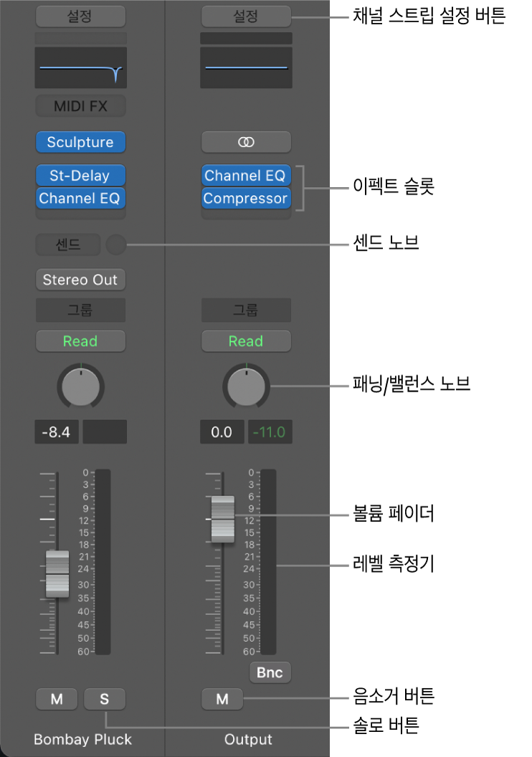Click the stereo link icon on Output strip

(x=246, y=142)
